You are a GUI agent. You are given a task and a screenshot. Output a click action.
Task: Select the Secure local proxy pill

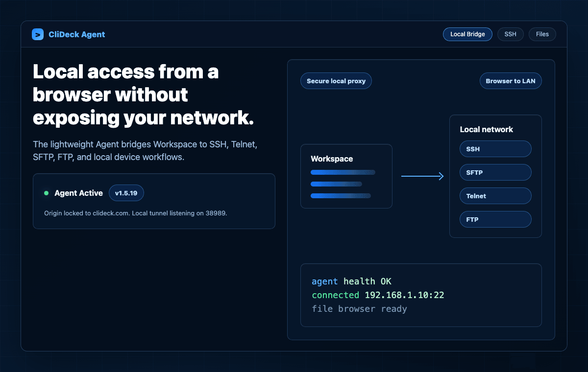pos(336,81)
